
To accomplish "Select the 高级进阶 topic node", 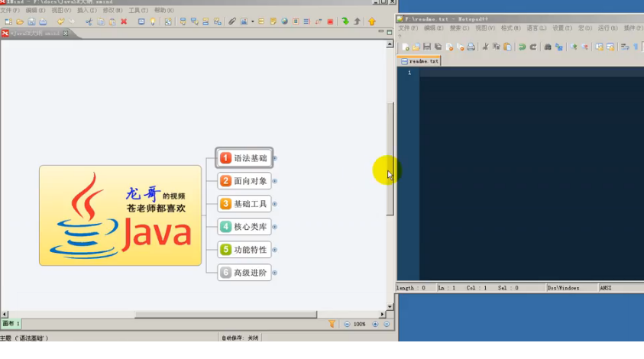I will click(244, 273).
